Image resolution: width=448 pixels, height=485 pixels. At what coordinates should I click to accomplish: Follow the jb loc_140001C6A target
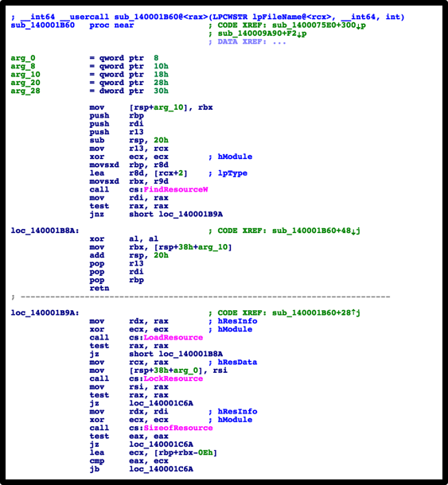coord(161,469)
